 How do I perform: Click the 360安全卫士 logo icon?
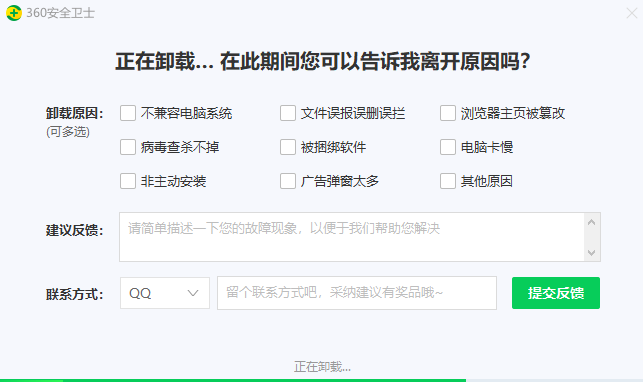coord(14,13)
